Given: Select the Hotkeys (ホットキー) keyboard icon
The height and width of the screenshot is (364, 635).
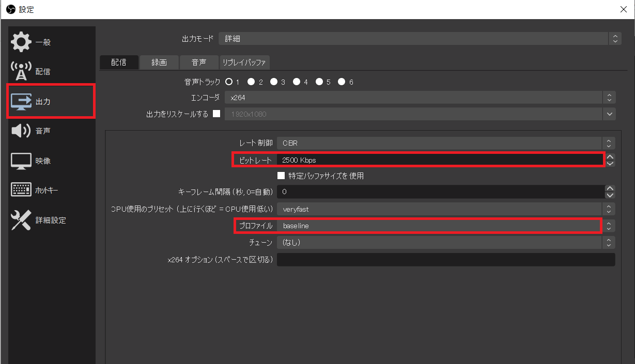Looking at the screenshot, I should (x=21, y=190).
